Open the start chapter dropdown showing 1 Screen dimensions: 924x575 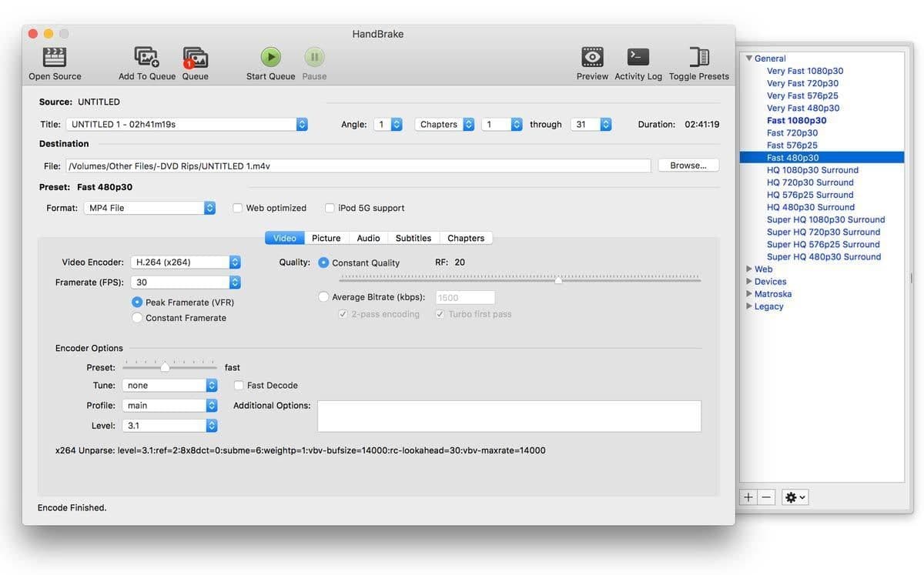(502, 124)
